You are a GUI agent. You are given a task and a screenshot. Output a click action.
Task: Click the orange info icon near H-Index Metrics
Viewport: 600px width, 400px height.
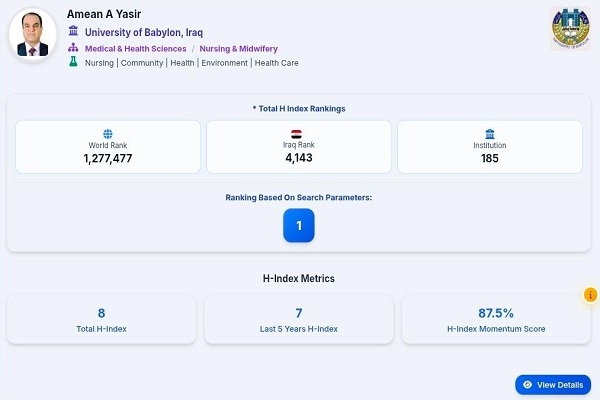pos(590,295)
